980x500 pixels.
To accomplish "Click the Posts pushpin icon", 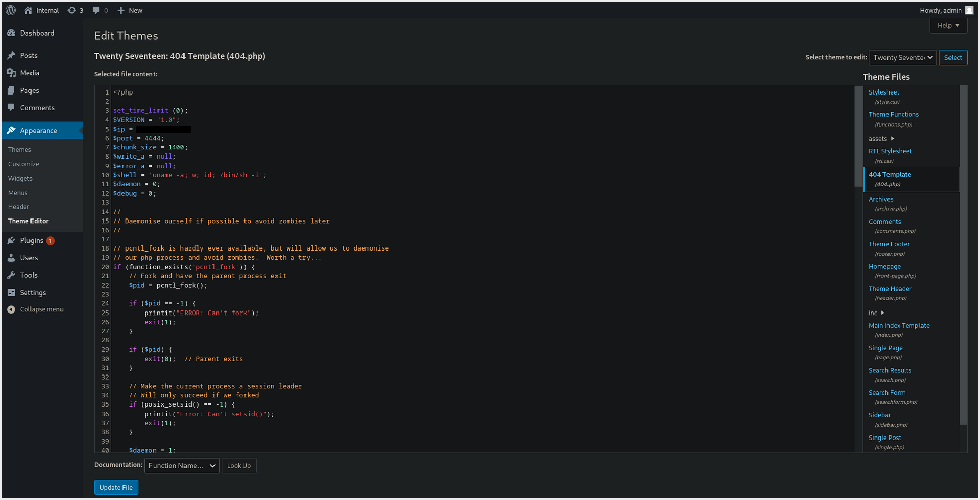I will (x=11, y=55).
